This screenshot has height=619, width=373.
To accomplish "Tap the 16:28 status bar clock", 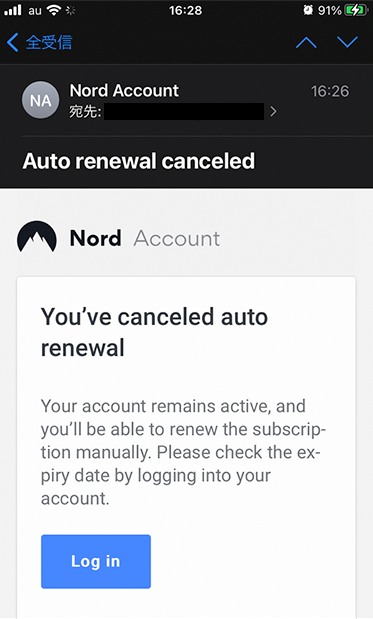I will pyautogui.click(x=186, y=10).
